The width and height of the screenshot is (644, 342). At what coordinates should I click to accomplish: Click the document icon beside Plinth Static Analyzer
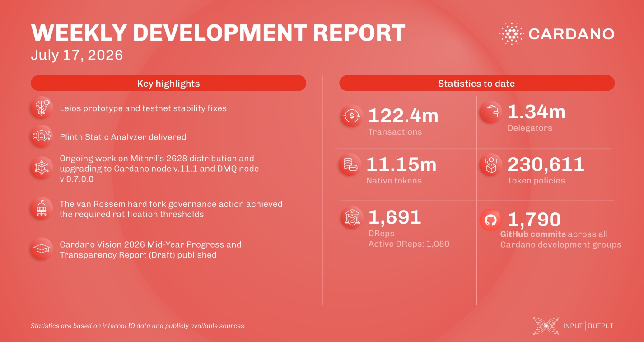tap(42, 136)
